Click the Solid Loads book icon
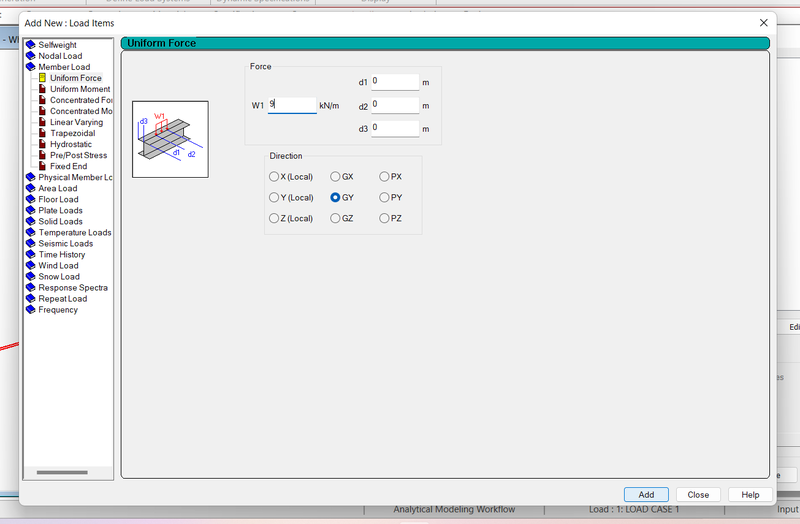Screen dimensions: 800x524 coord(31,221)
